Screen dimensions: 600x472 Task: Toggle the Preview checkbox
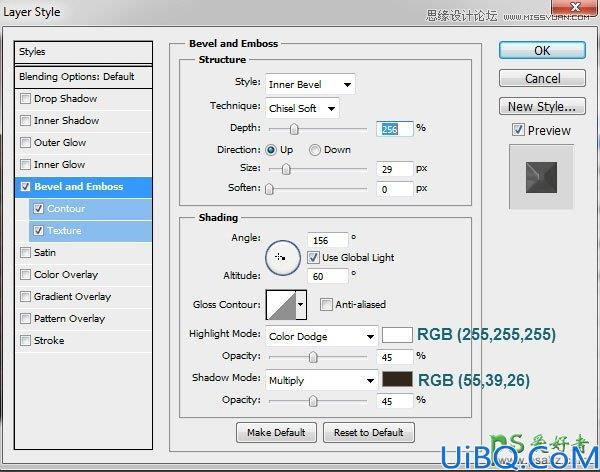518,130
